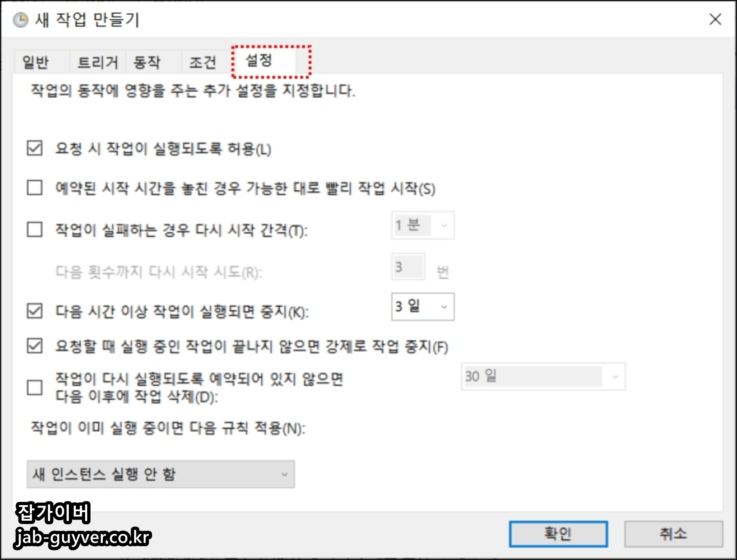Click the restart attempts count field
Viewport: 737px width, 560px height.
408,266
